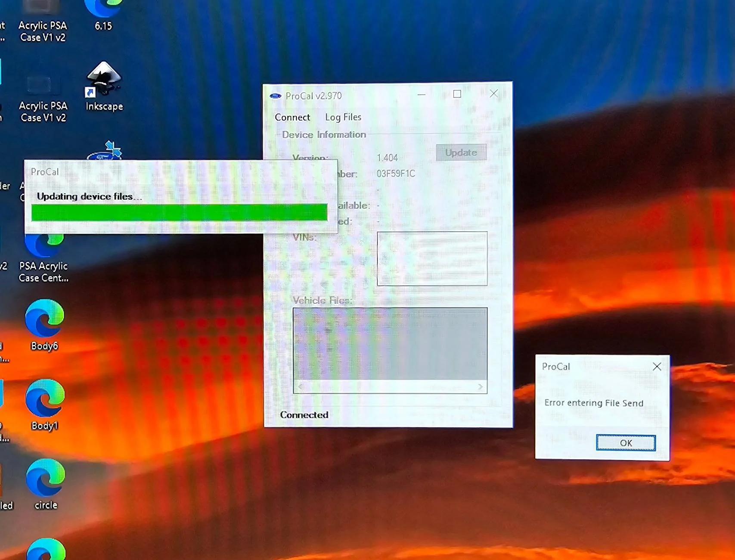The height and width of the screenshot is (560, 735).
Task: Open the Inkscape desktop icon
Action: tap(104, 86)
